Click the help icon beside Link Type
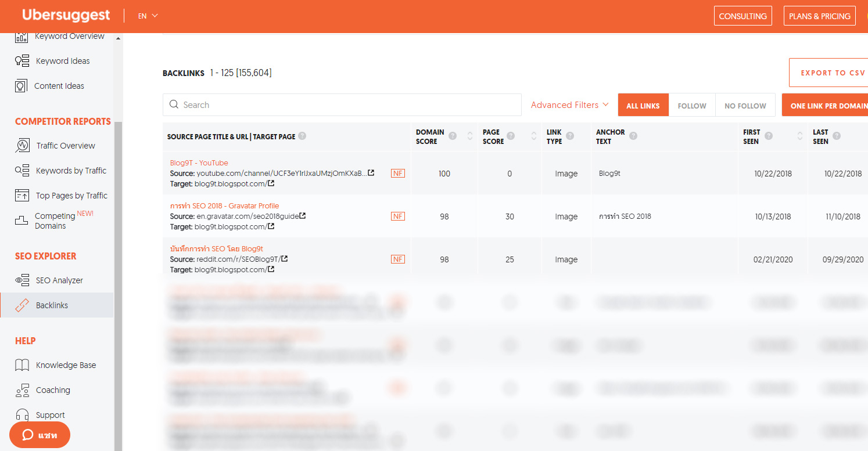This screenshot has width=868, height=451. click(570, 136)
